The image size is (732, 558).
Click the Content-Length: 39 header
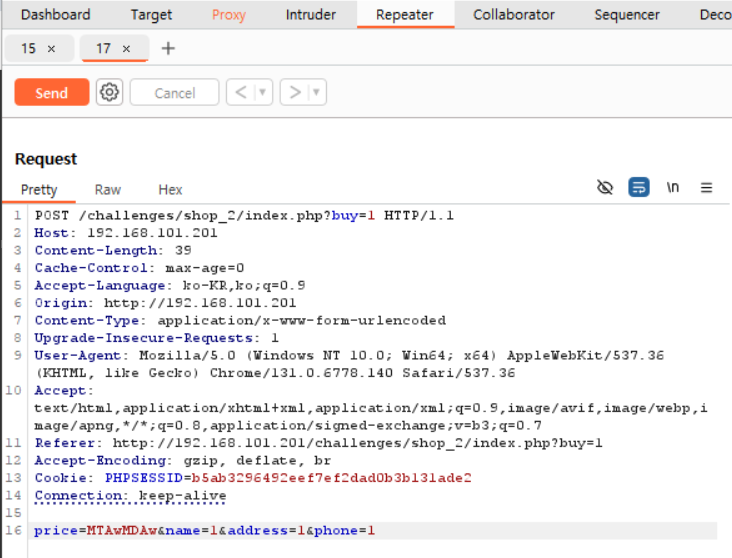[113, 250]
